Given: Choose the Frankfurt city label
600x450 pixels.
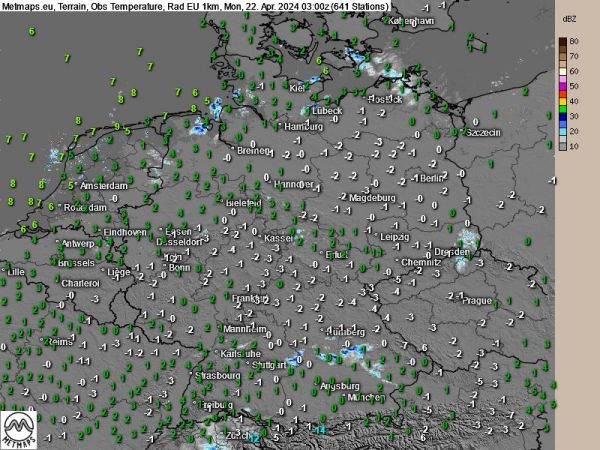Looking at the screenshot, I should pos(248,298).
